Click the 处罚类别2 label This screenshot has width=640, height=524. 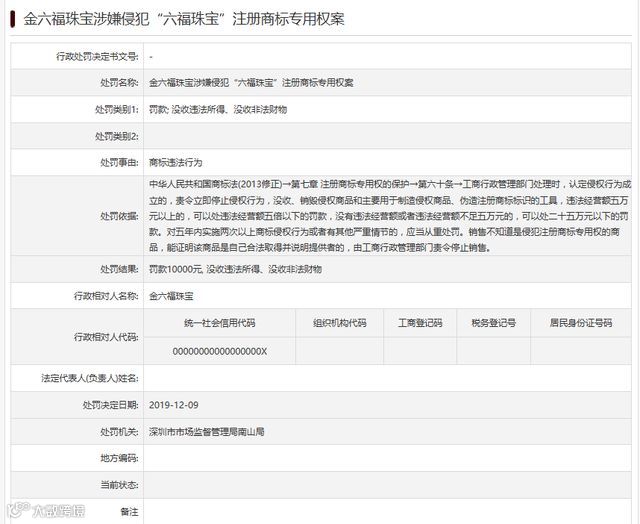pos(117,136)
